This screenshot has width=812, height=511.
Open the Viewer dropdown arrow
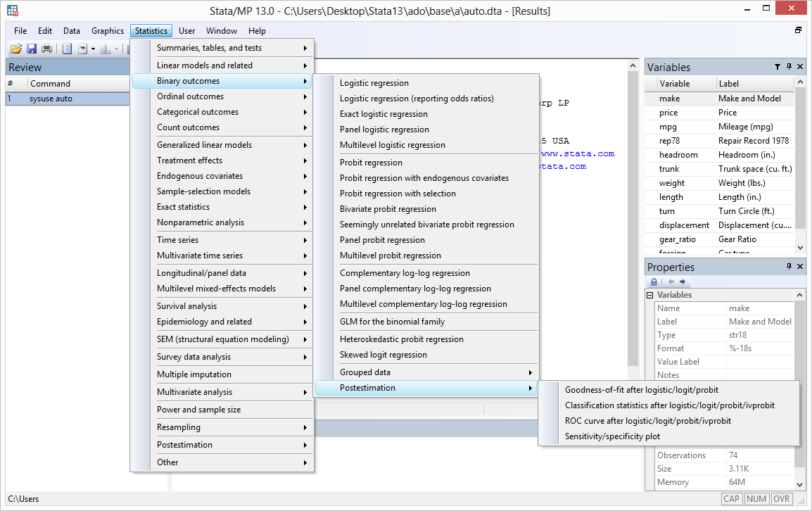(93, 49)
